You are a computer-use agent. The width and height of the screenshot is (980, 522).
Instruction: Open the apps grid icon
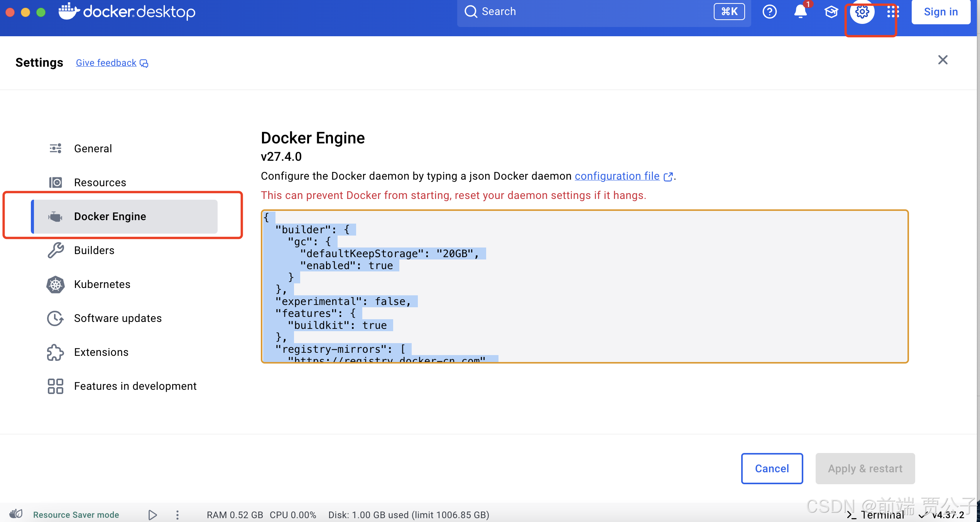pyautogui.click(x=892, y=12)
